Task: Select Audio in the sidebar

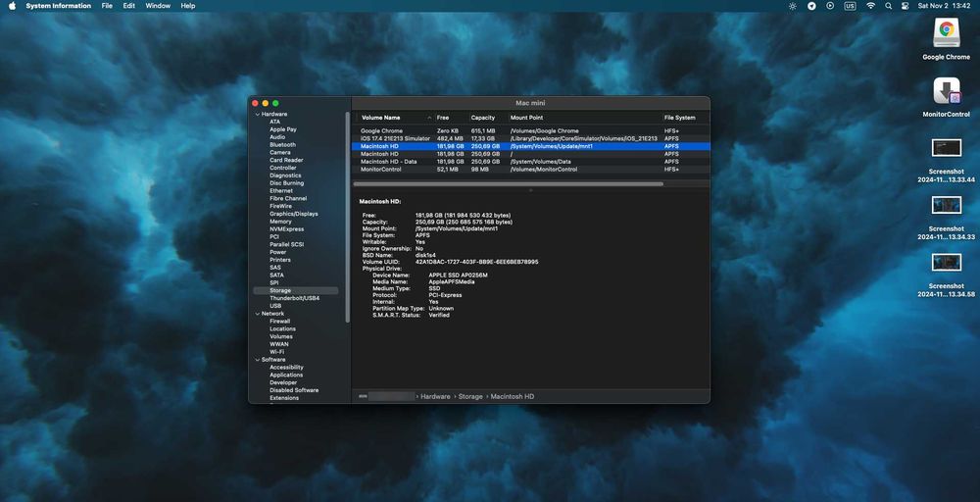Action: coord(277,137)
